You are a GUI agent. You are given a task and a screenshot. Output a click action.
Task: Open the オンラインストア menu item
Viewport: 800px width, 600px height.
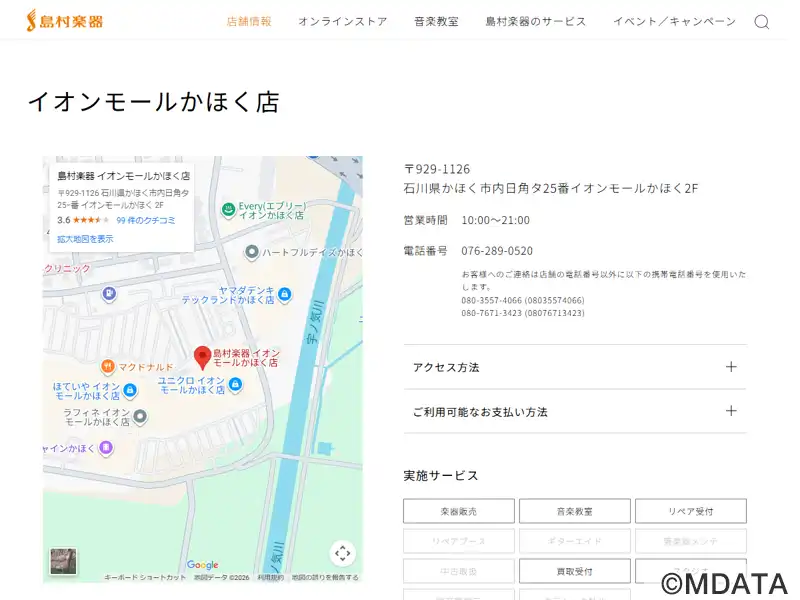(x=342, y=21)
